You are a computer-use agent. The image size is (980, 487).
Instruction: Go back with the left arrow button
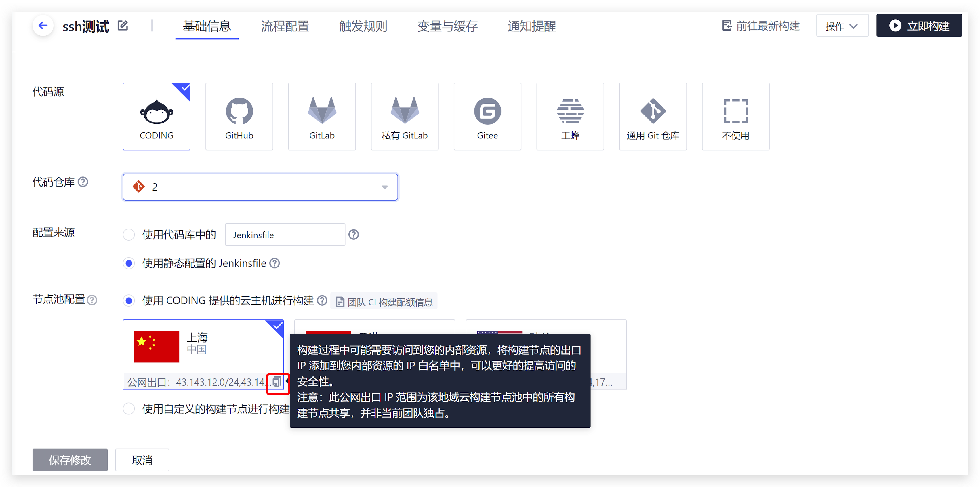tap(43, 26)
